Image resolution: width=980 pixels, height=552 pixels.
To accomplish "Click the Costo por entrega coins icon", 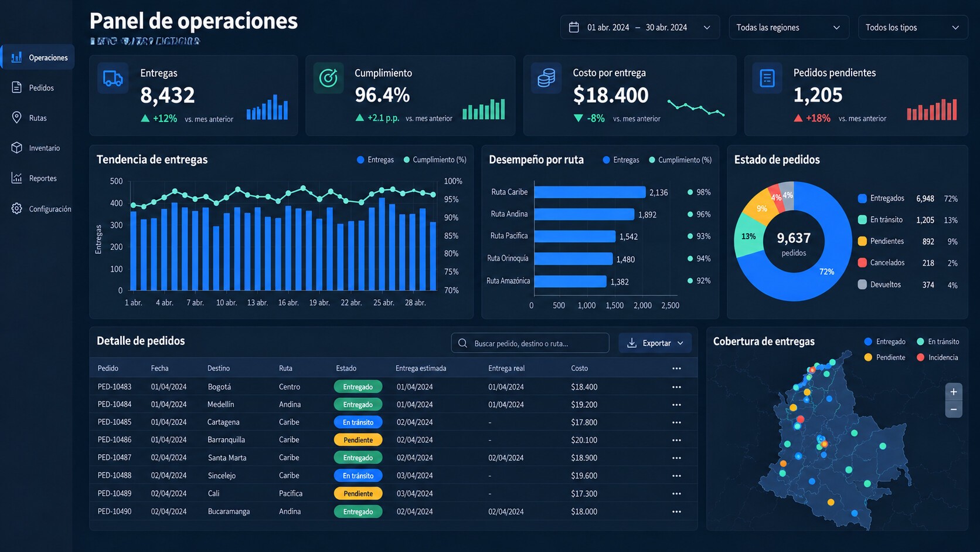I will (546, 78).
